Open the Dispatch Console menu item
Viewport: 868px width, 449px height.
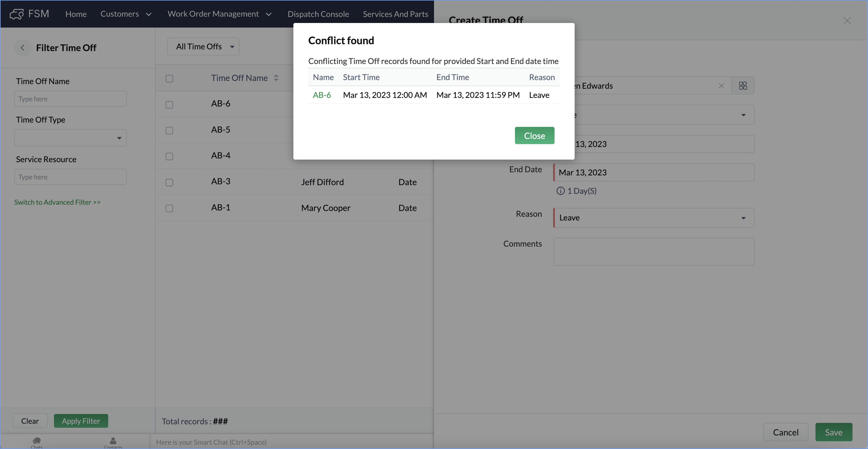tap(318, 14)
